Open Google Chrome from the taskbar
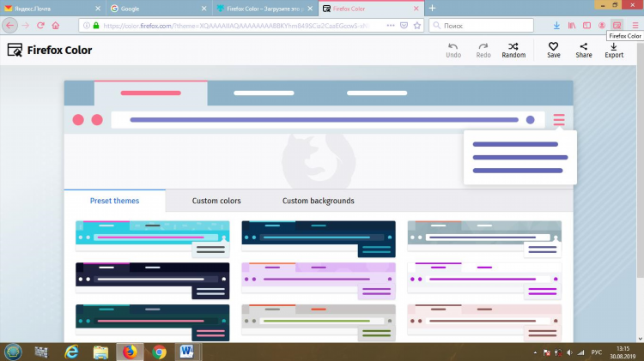 [159, 352]
